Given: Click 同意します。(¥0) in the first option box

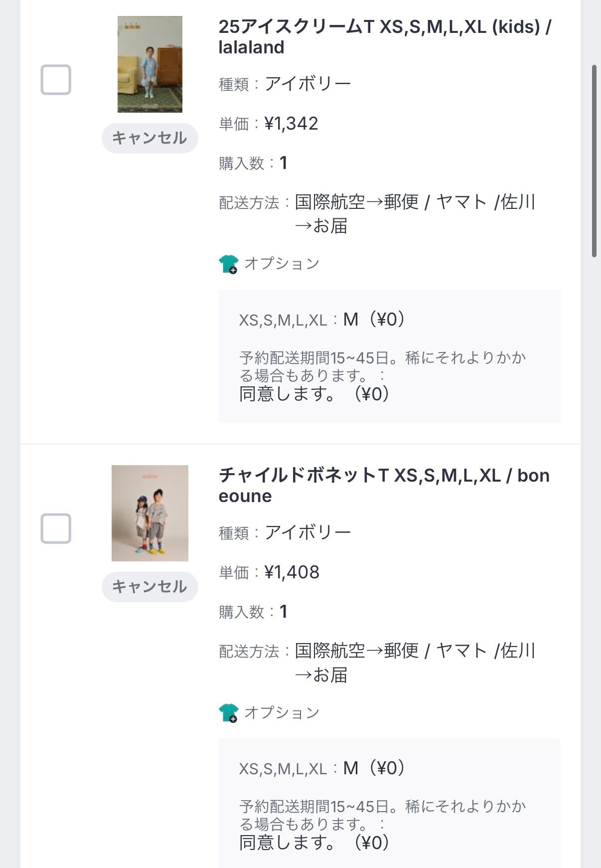Looking at the screenshot, I should tap(314, 394).
